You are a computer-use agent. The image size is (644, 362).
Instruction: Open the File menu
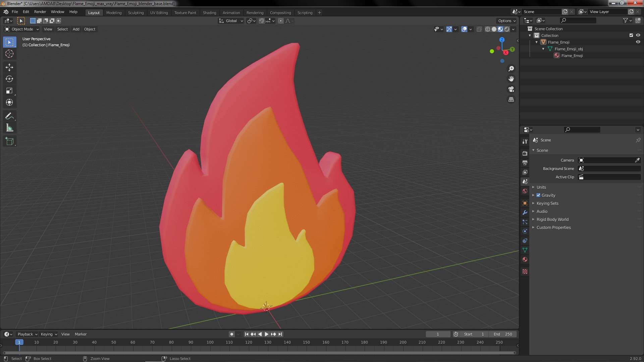coord(15,12)
